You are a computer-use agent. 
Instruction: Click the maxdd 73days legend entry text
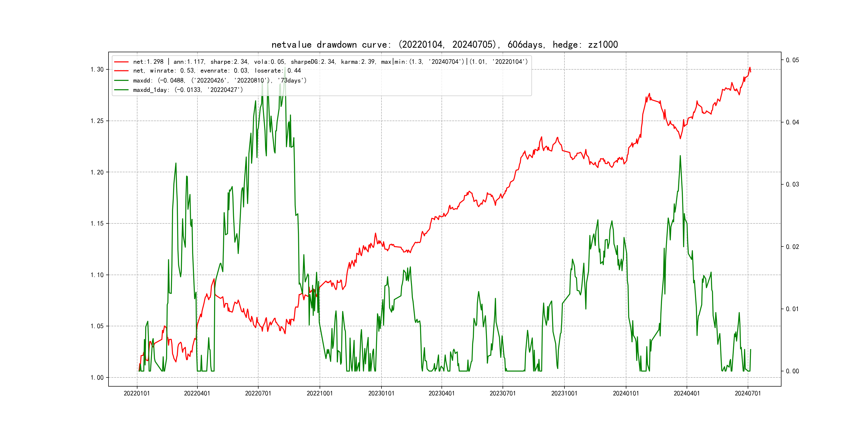tap(220, 81)
